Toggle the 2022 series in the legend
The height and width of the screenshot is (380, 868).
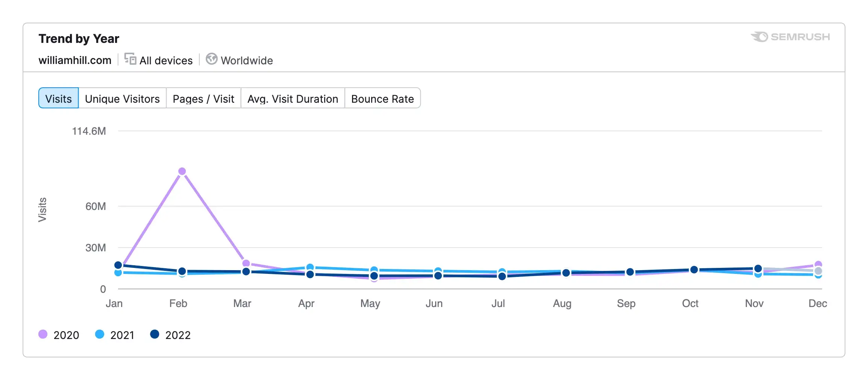(170, 335)
